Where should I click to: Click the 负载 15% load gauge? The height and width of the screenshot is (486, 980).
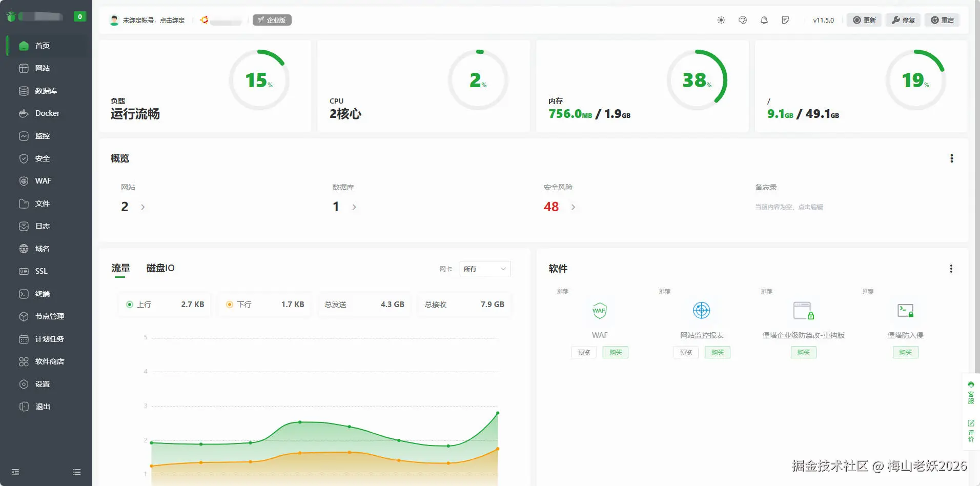tap(259, 80)
